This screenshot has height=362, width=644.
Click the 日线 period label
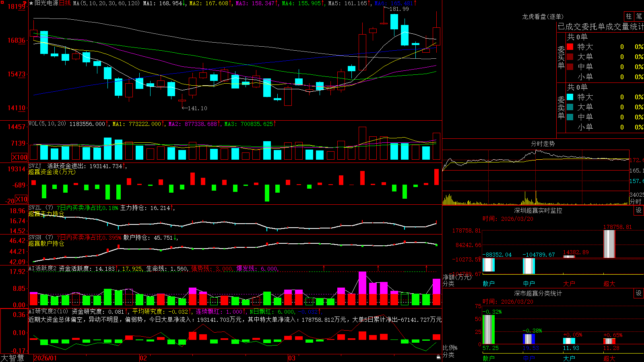click(65, 3)
